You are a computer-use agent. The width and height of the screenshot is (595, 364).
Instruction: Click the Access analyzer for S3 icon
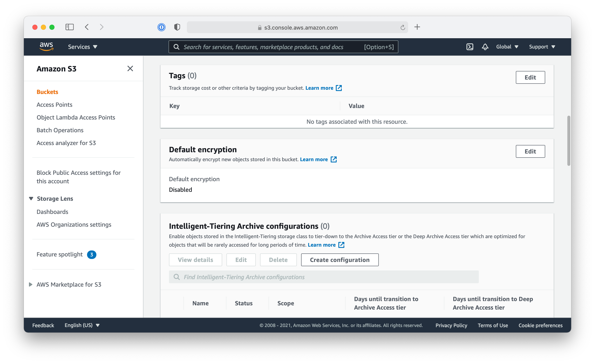pyautogui.click(x=66, y=142)
